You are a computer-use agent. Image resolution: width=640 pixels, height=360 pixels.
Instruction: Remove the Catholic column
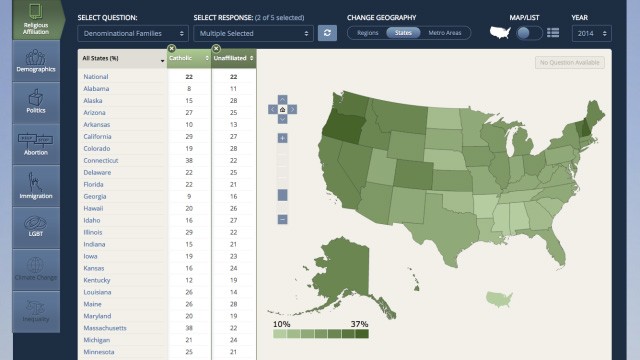click(x=172, y=49)
